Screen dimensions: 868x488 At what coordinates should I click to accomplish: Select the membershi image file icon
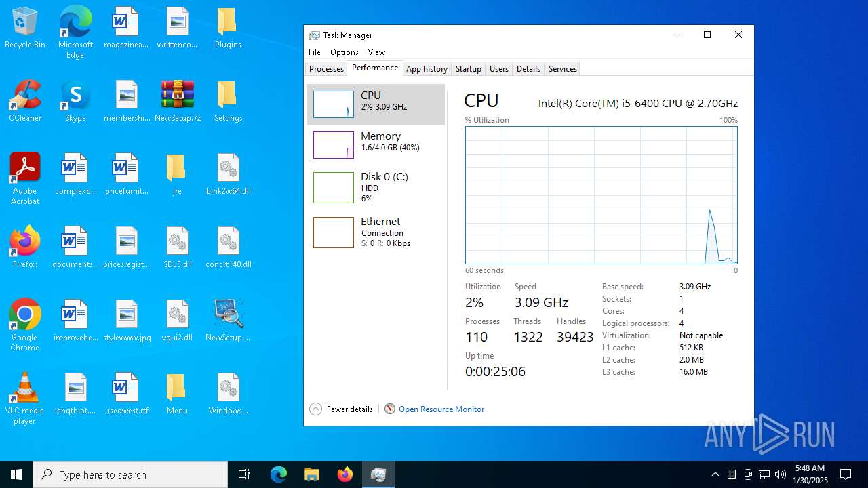coord(127,102)
